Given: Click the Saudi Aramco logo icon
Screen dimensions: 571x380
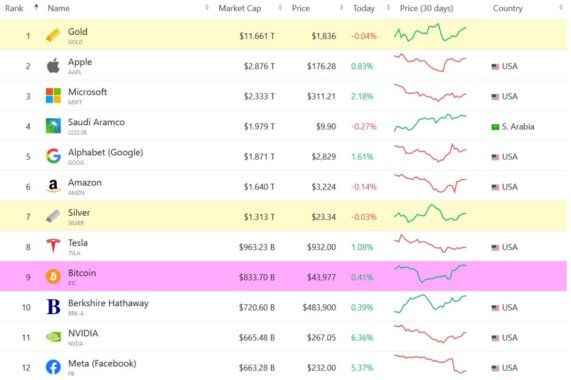Looking at the screenshot, I should (53, 126).
